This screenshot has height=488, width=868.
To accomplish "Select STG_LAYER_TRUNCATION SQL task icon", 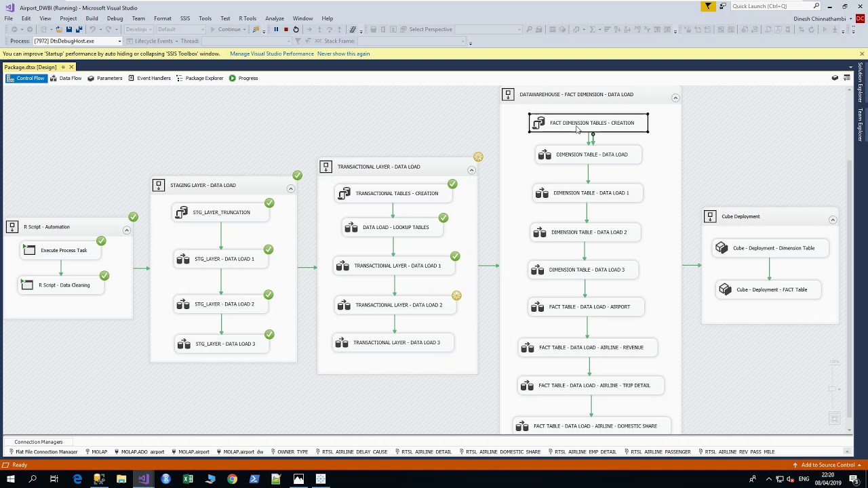I will click(x=181, y=213).
